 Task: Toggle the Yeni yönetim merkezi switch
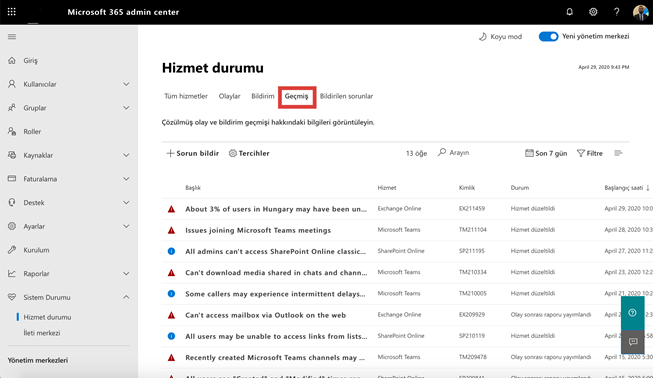(548, 37)
